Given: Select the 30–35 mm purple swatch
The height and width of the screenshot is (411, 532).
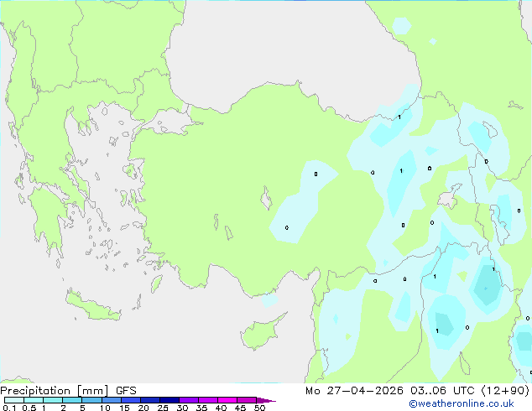Looking at the screenshot, I should point(189,400).
